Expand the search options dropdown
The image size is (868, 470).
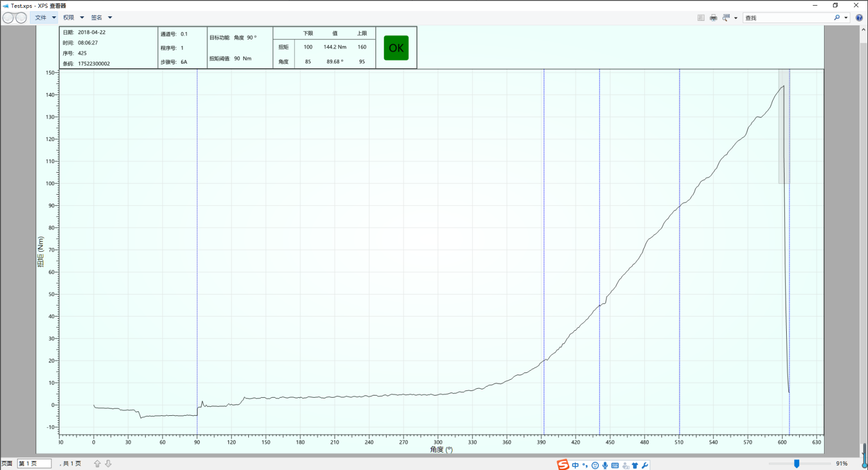pyautogui.click(x=846, y=17)
